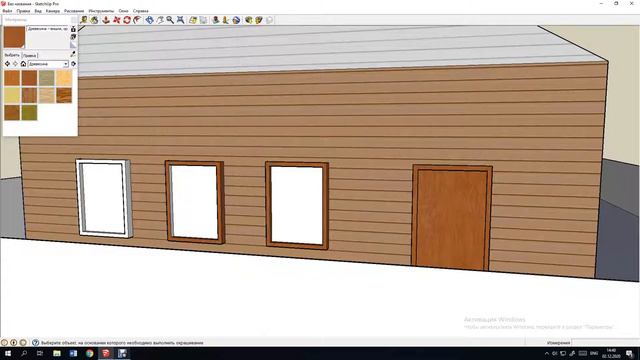The width and height of the screenshot is (640, 360).
Task: Go to In Model home icon
Action: tap(23, 64)
